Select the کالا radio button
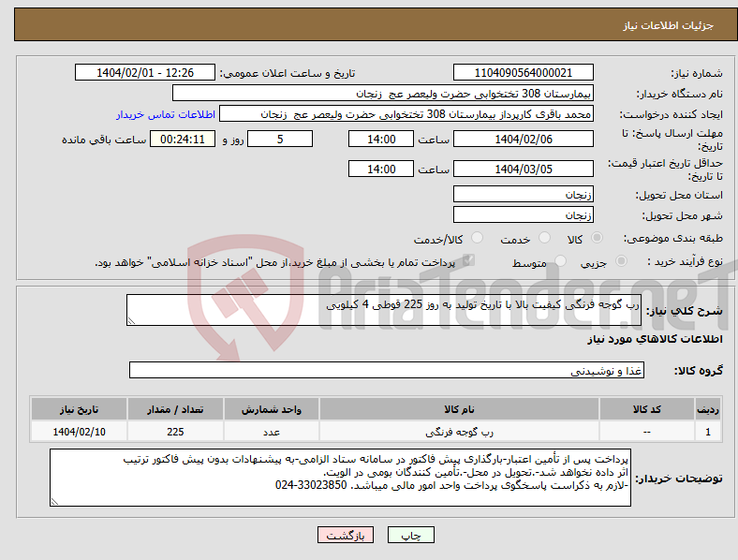This screenshot has height=560, width=738. [x=597, y=238]
